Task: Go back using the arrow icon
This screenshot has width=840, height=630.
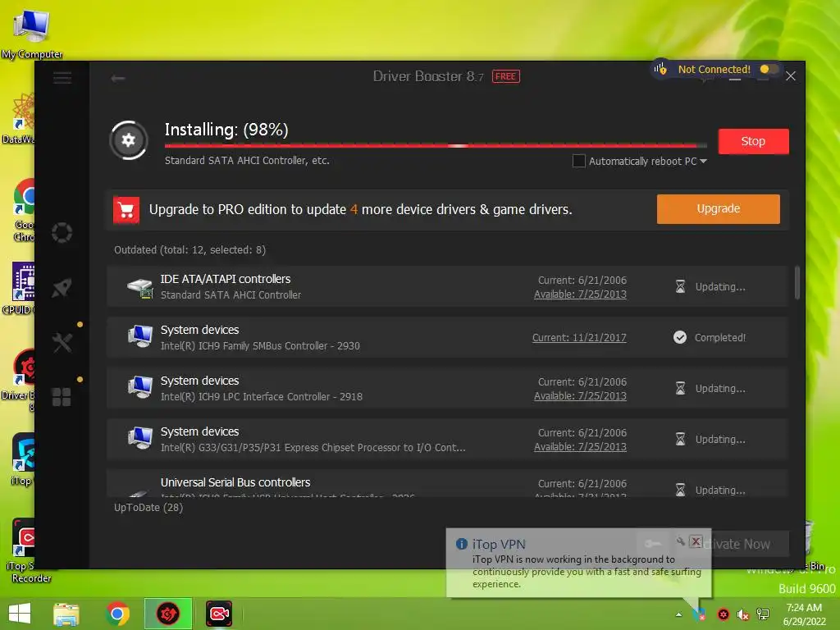Action: [x=118, y=78]
